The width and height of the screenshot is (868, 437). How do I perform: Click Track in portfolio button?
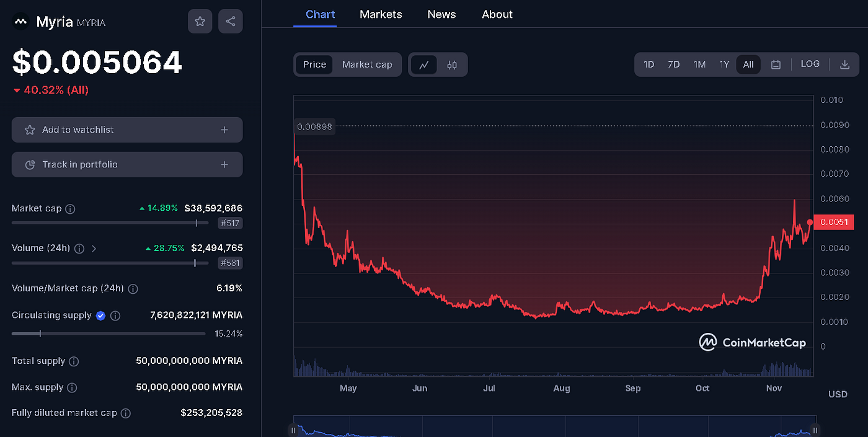[x=127, y=164]
